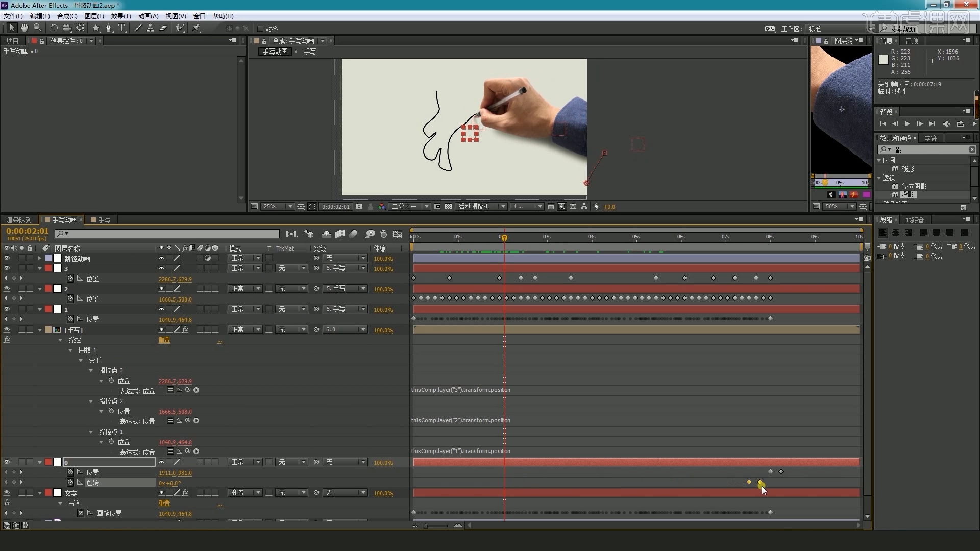Enable frame blending in timeline
Viewport: 980px width, 551px height.
(x=340, y=234)
